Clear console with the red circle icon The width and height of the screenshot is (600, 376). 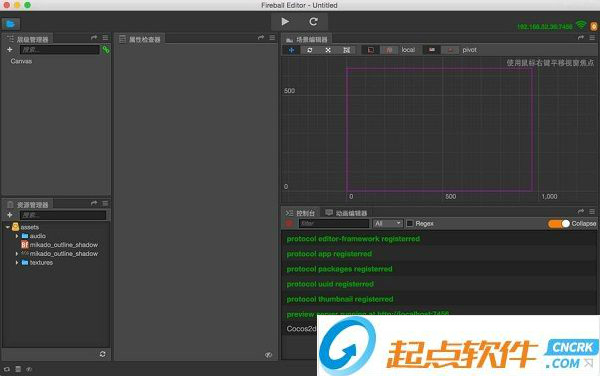289,223
